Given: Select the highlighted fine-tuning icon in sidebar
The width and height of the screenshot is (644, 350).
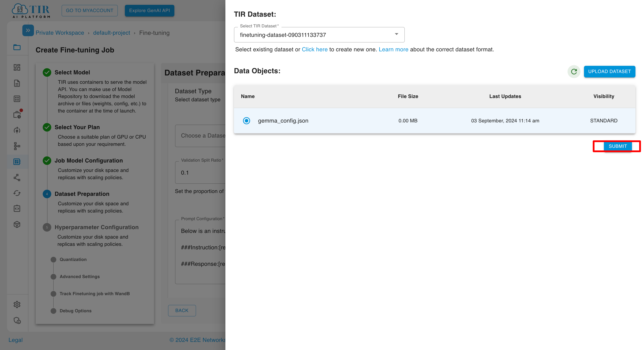Looking at the screenshot, I should tap(17, 162).
